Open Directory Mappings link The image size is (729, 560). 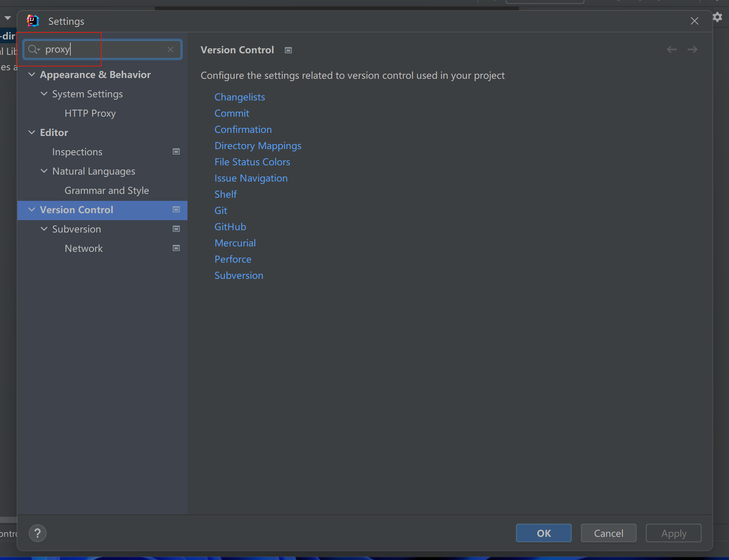point(258,146)
